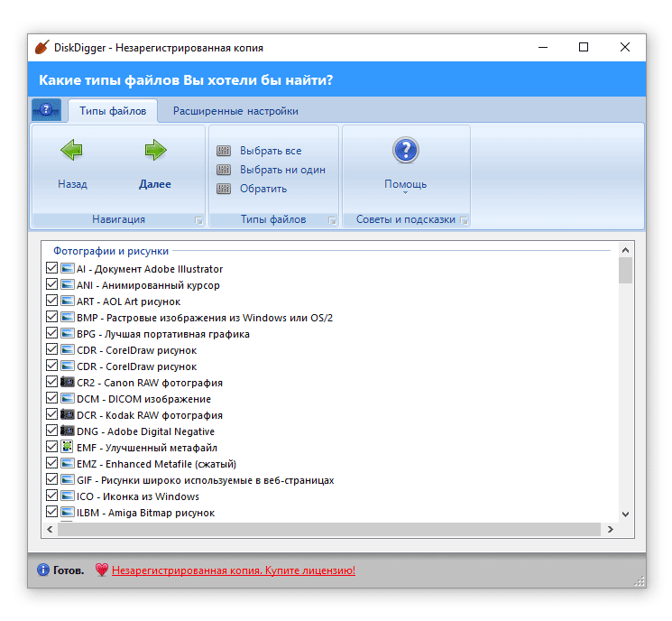Image resolution: width=672 pixels, height=621 pixels.
Task: Expand the Навигация group launcher
Action: 198,220
